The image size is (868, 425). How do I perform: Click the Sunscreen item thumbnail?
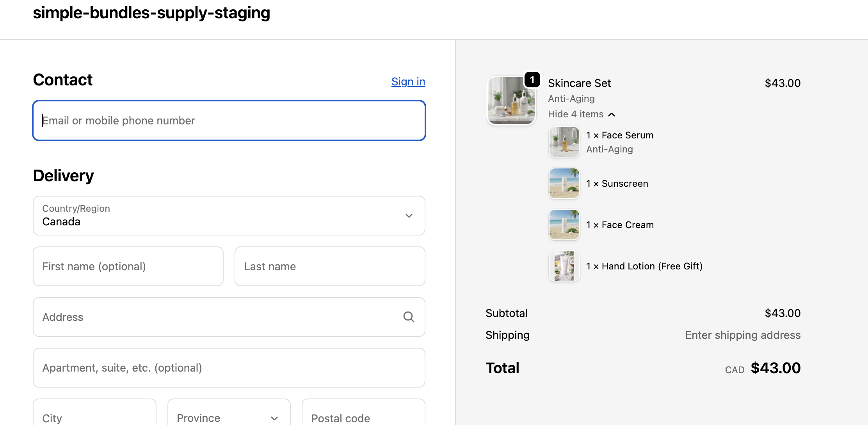coord(564,183)
